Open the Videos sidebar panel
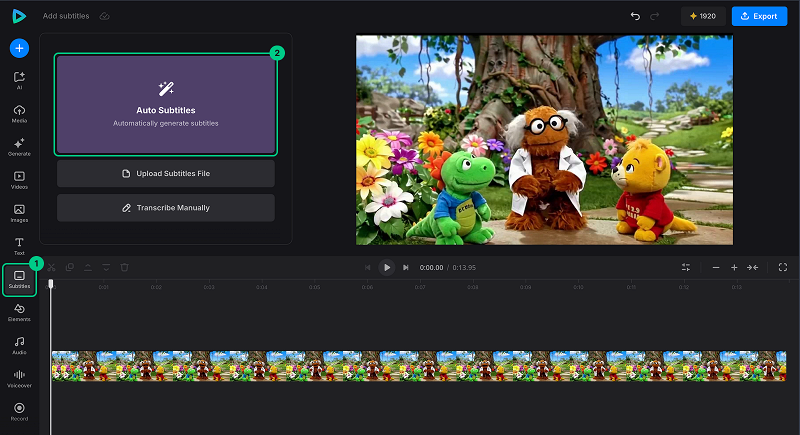Screen dimensions: 800x435 point(19,180)
